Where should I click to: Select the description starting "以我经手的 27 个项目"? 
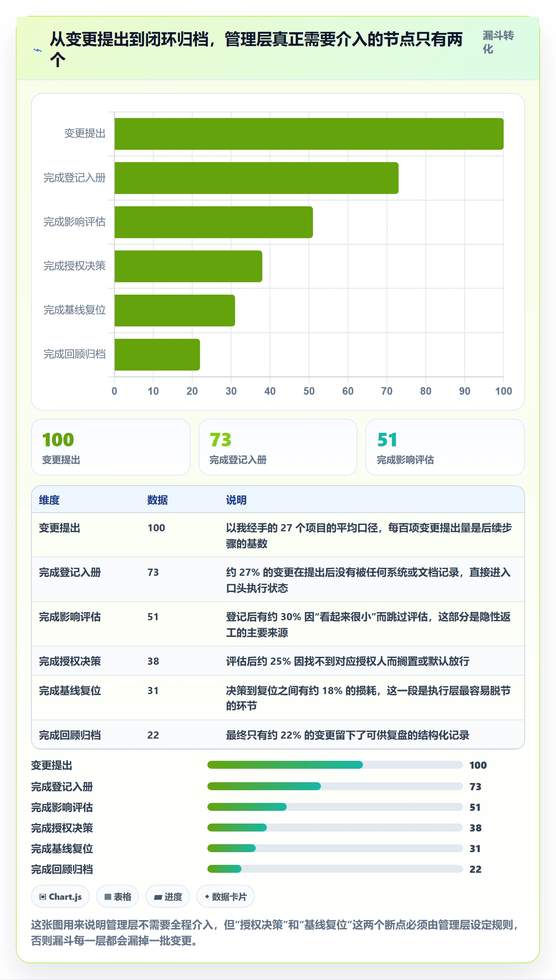coord(369,535)
